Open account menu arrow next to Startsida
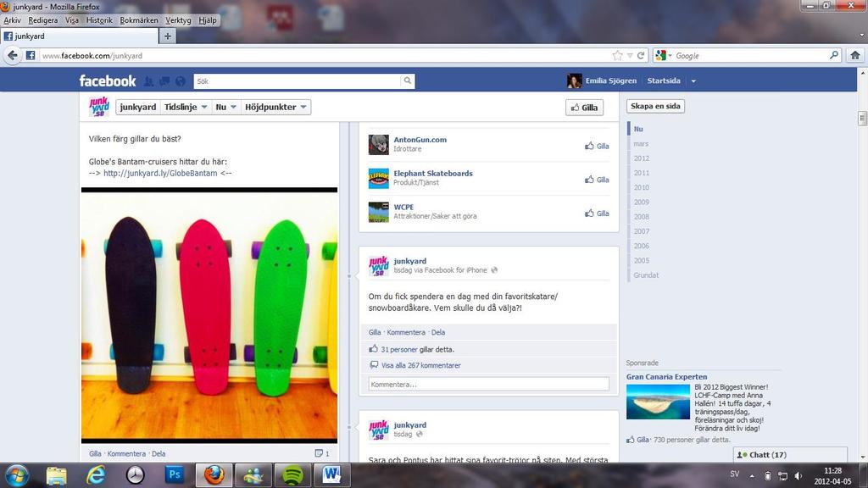 693,80
